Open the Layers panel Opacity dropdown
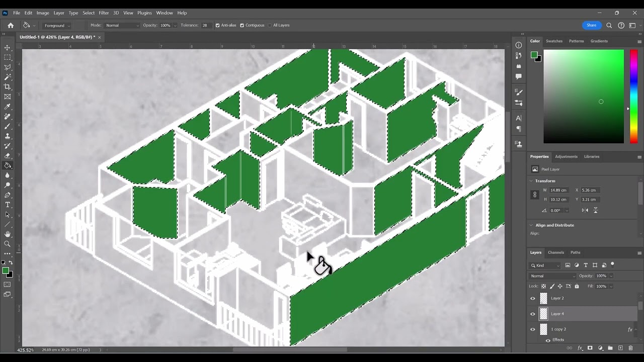The width and height of the screenshot is (644, 362). tap(611, 276)
